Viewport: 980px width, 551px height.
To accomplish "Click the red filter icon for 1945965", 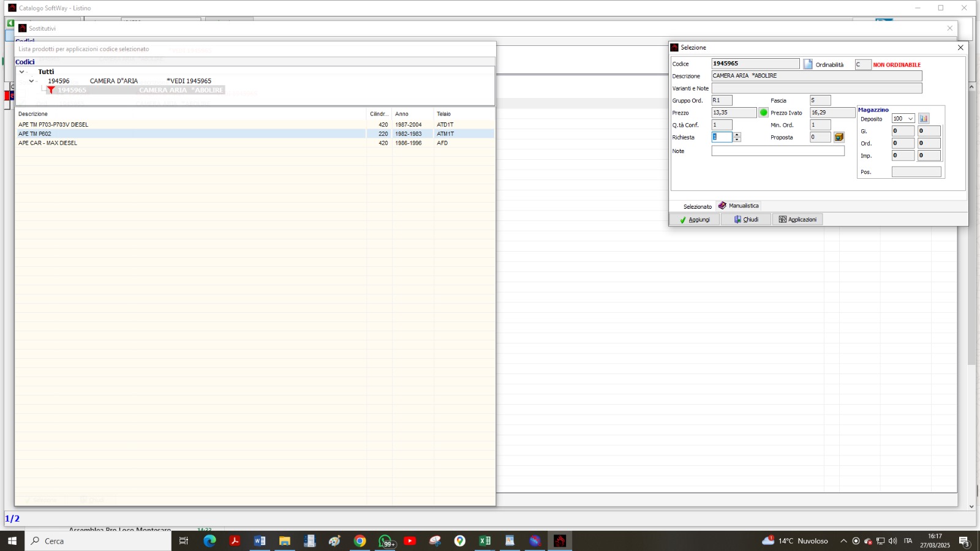I will pos(51,90).
